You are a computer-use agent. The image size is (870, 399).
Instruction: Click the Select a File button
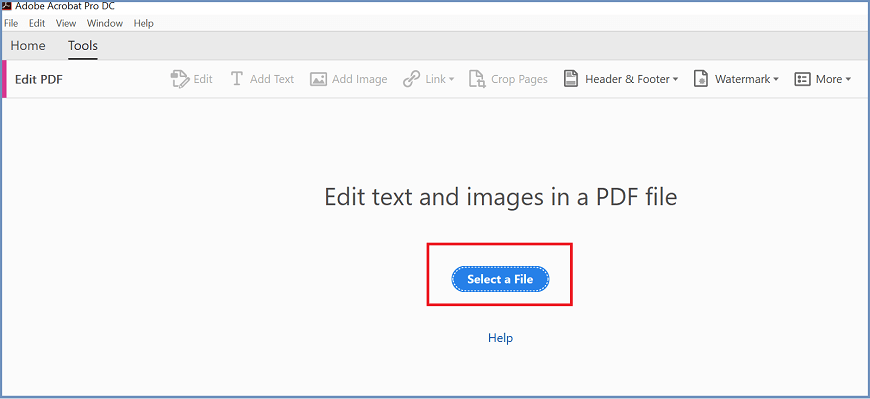[500, 279]
